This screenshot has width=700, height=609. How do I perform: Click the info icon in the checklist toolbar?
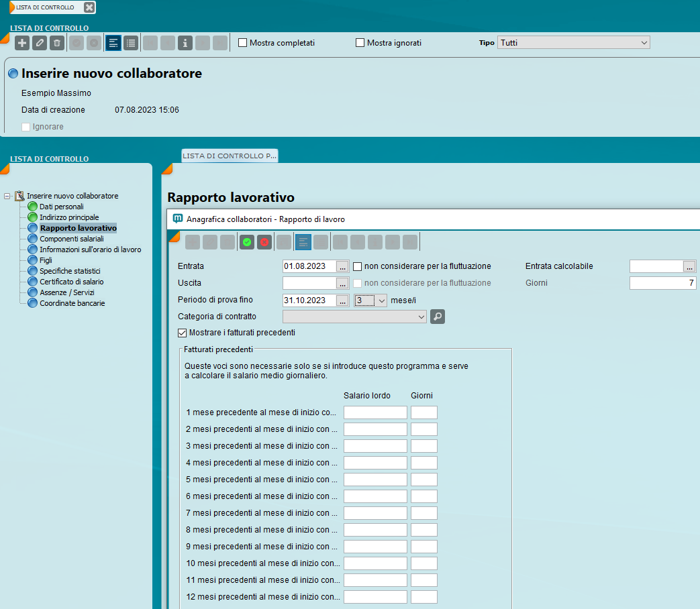185,43
